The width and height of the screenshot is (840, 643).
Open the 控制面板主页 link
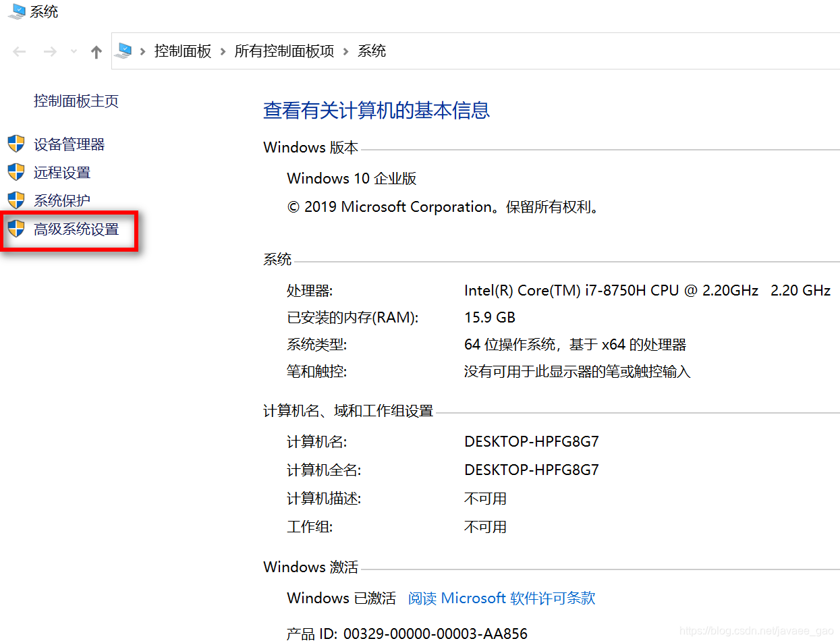pos(76,101)
